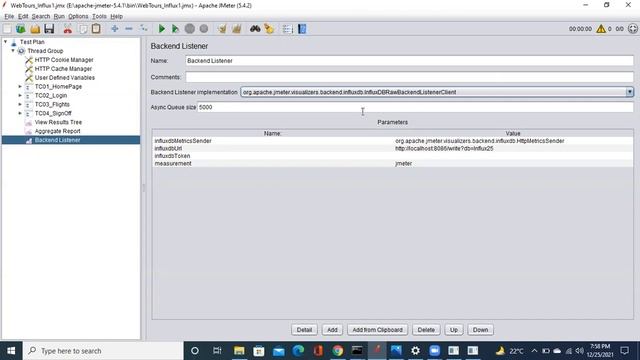Expand the TC03_Flights node

[x=20, y=104]
